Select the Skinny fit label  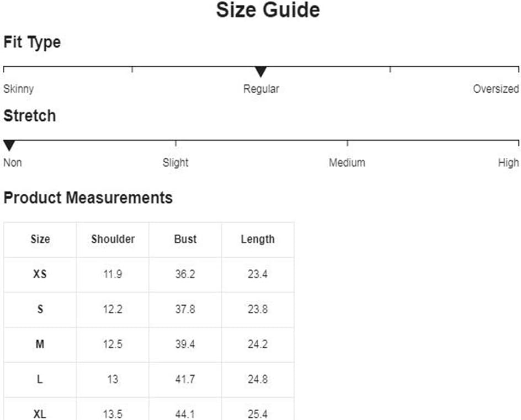coord(19,89)
